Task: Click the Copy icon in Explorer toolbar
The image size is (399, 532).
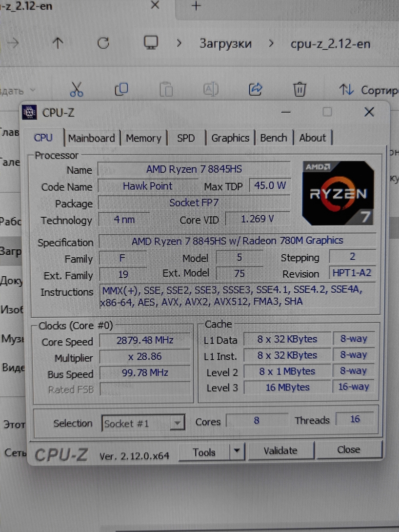Action: coord(121,89)
